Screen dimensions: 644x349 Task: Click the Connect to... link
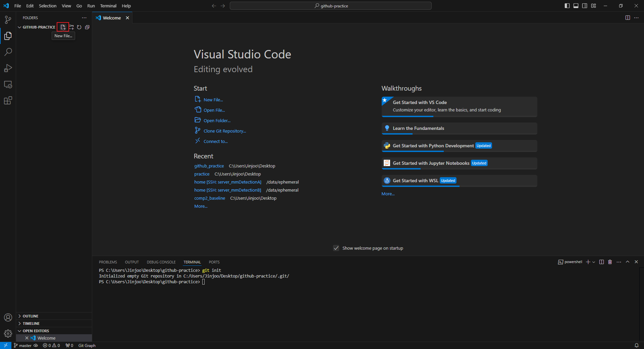click(215, 141)
